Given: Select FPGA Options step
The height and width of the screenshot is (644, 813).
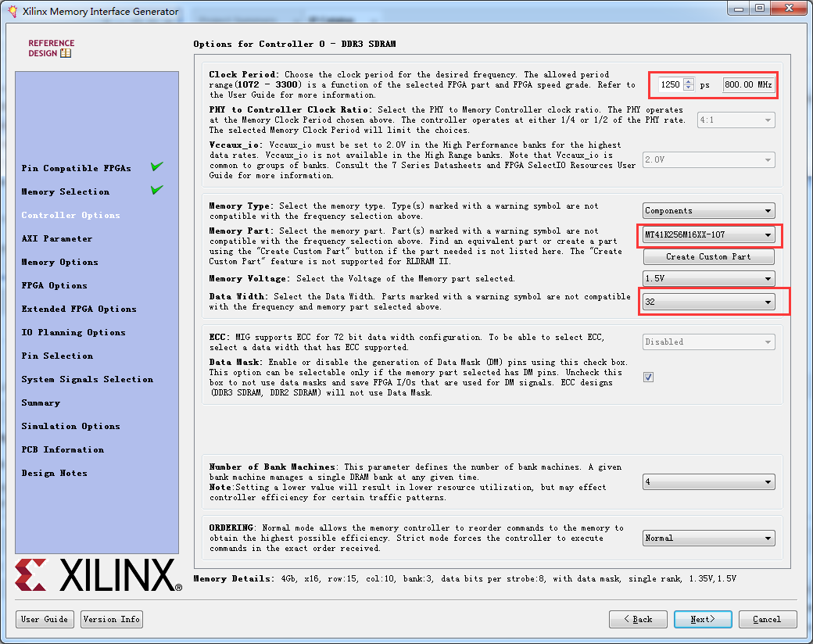Looking at the screenshot, I should click(55, 285).
